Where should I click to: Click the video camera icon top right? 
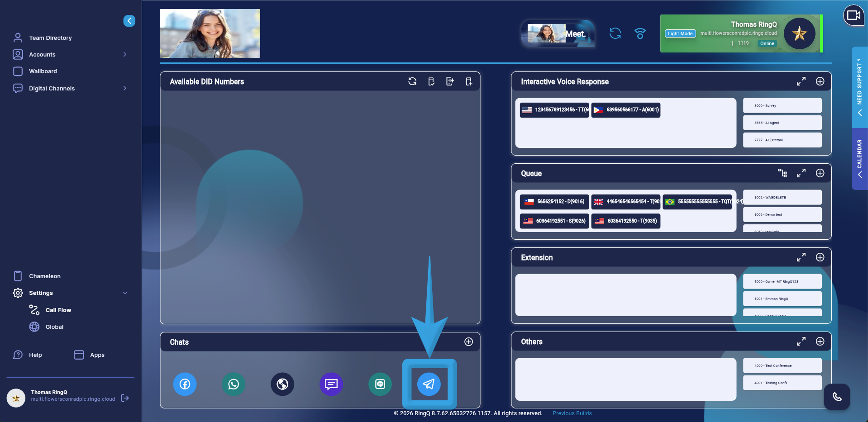tap(853, 15)
